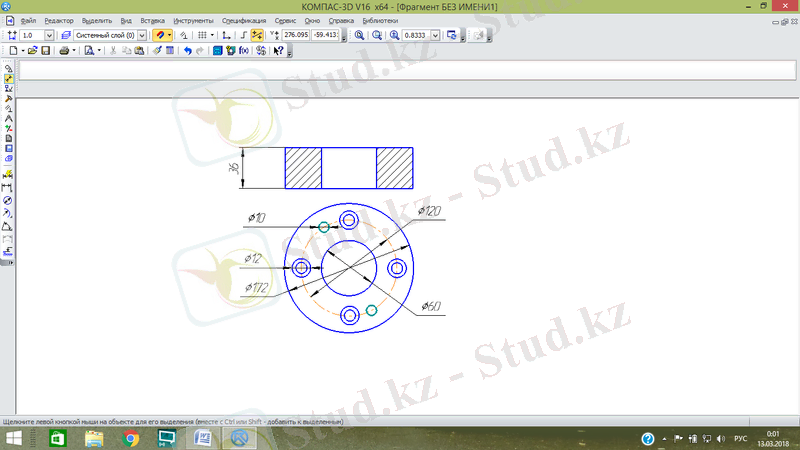The image size is (800, 450).
Task: Open the snap magnet options arrow
Action: coord(169,35)
